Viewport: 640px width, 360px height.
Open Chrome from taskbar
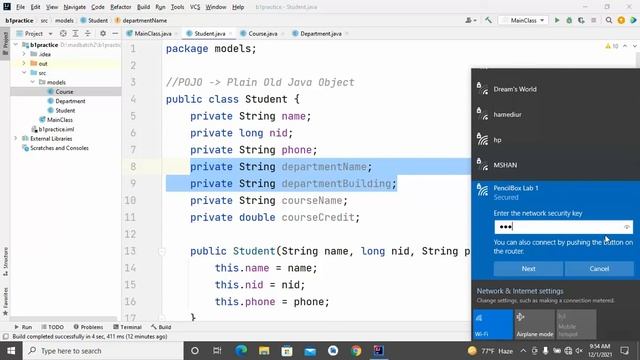(356, 351)
